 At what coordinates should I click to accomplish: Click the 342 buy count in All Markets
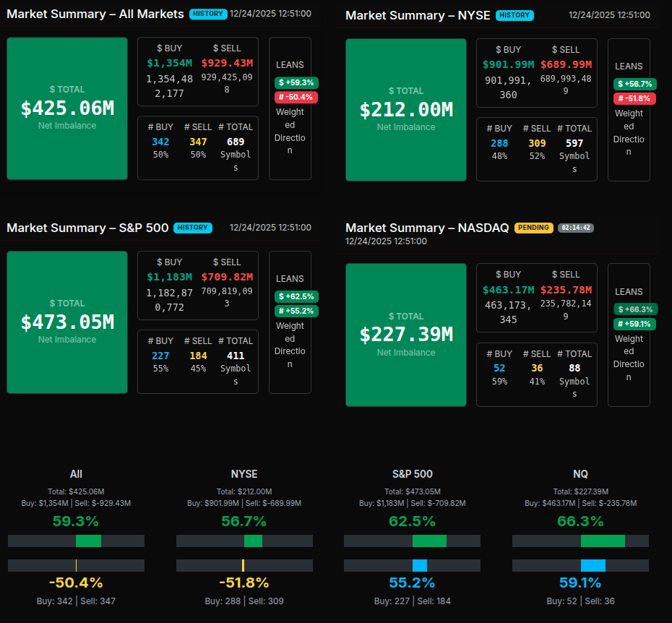(x=160, y=142)
